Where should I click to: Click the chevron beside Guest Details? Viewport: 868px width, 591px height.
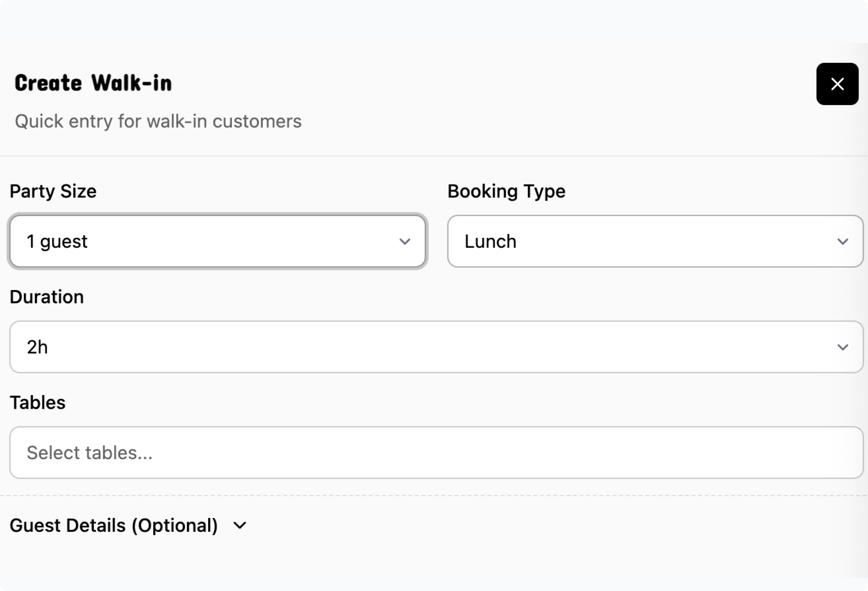tap(240, 526)
